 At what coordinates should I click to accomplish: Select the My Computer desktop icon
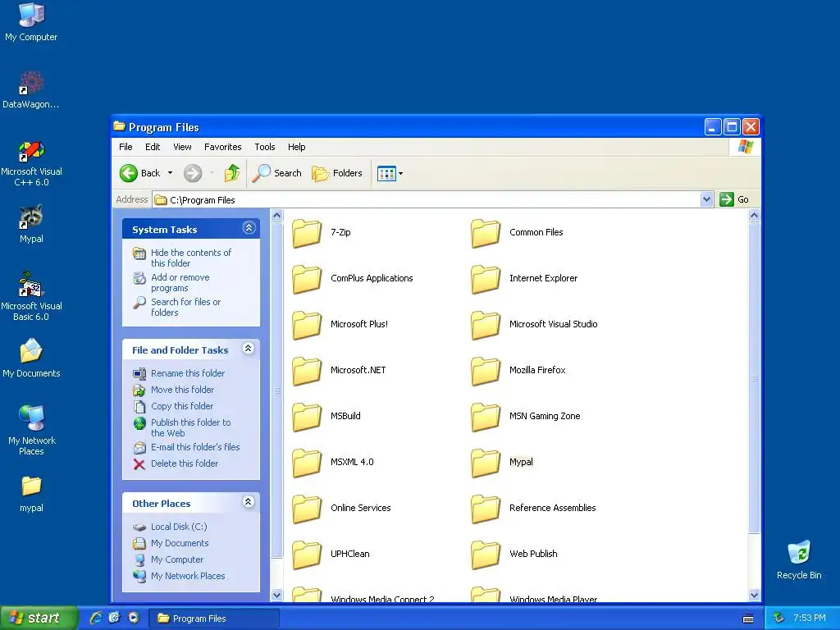[31, 22]
